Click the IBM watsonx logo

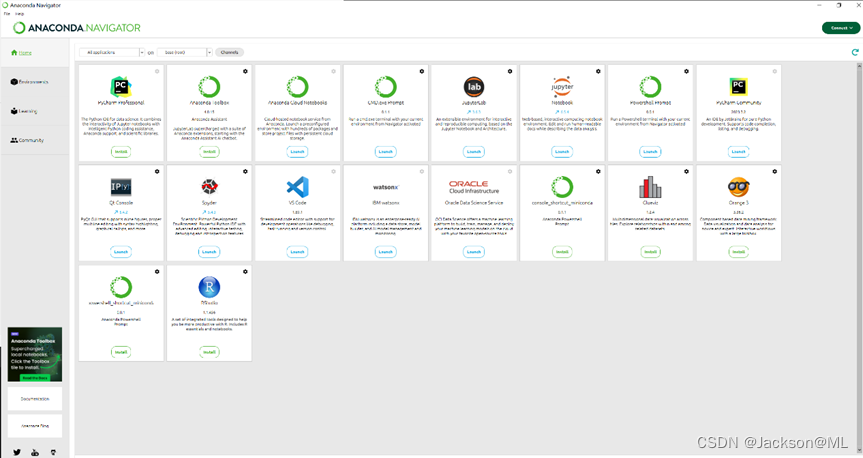(385, 187)
